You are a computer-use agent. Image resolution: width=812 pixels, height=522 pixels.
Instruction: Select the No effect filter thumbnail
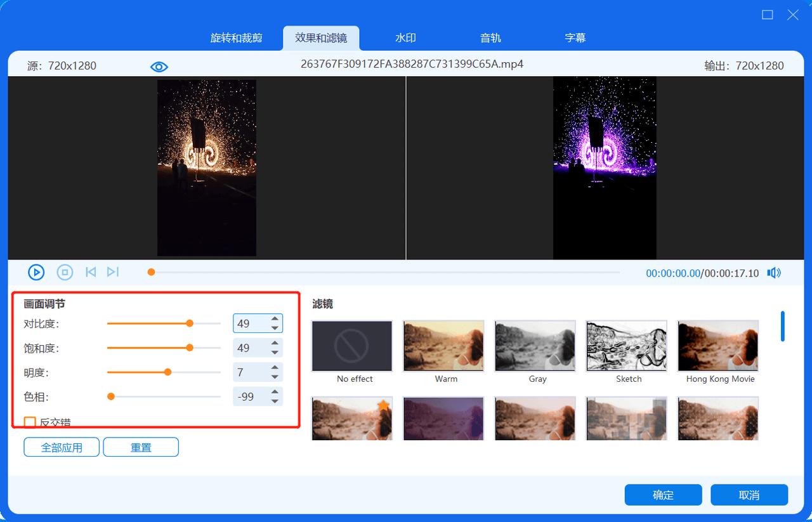click(351, 346)
